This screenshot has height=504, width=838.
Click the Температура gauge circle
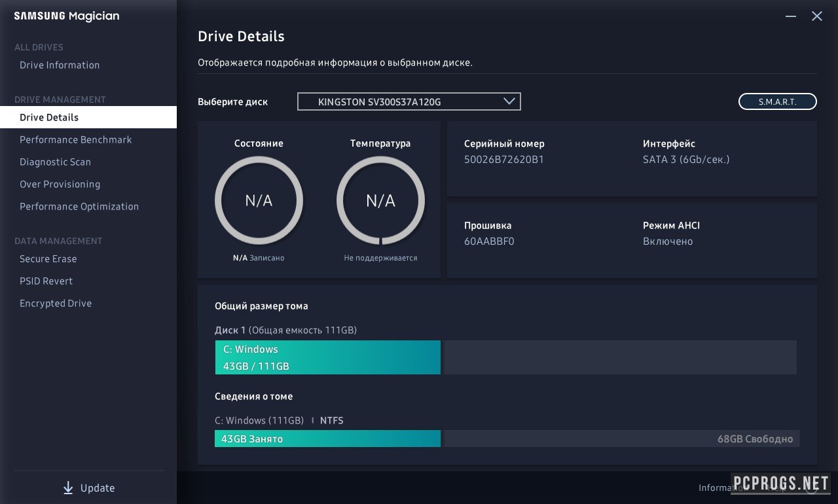coord(380,200)
